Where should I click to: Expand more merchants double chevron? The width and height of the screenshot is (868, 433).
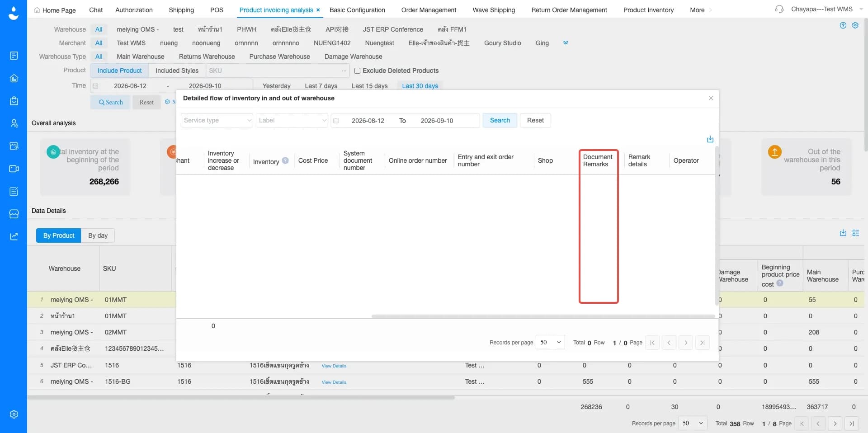[566, 42]
